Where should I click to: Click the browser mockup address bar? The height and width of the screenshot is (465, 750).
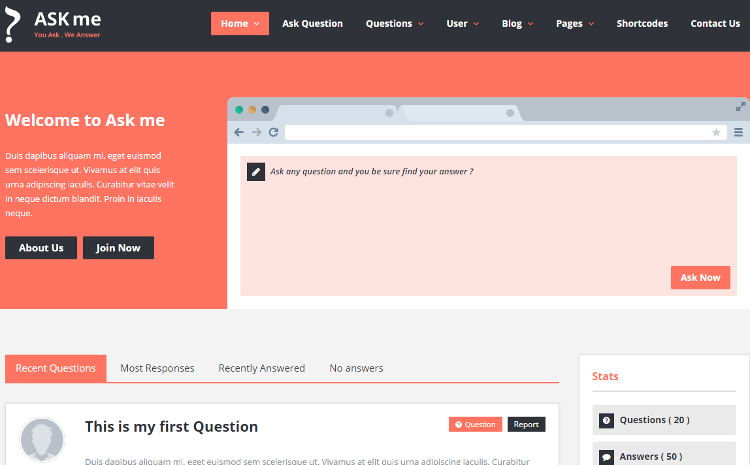click(506, 132)
